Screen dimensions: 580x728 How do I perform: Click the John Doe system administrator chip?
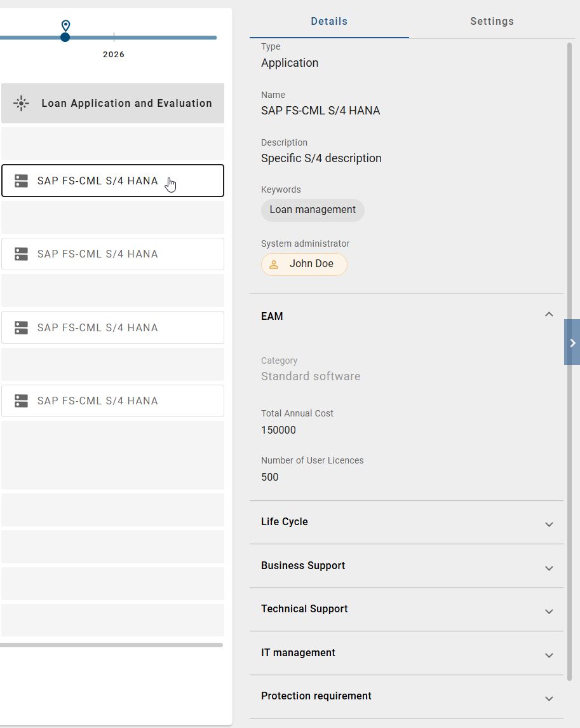[304, 264]
